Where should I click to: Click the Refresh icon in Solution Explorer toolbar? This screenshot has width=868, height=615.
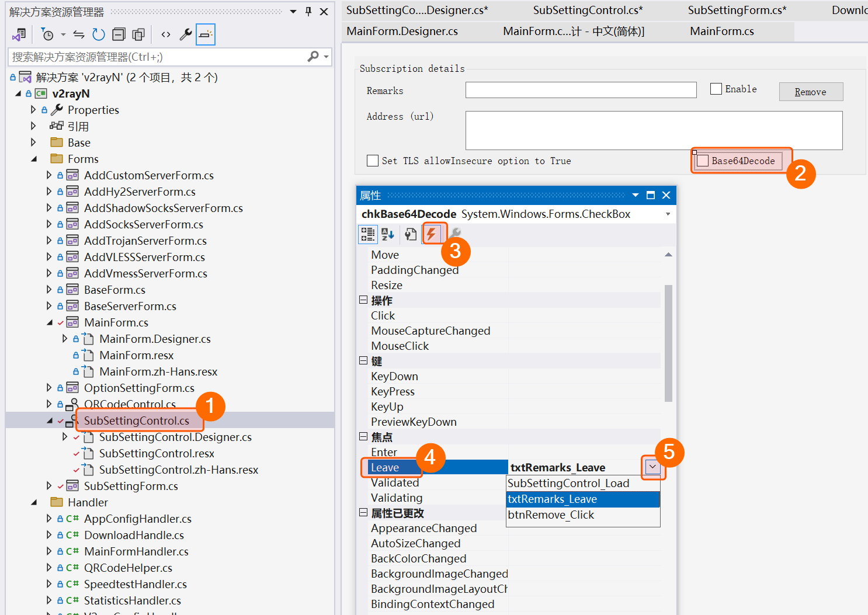(99, 35)
